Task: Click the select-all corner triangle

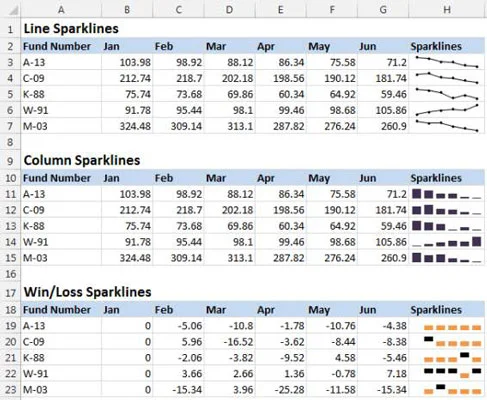Action: (x=13, y=11)
